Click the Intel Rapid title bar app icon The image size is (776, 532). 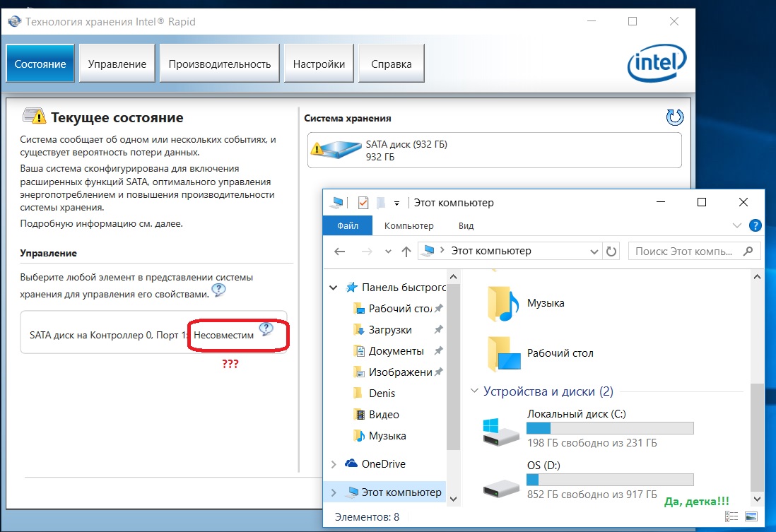pyautogui.click(x=14, y=21)
